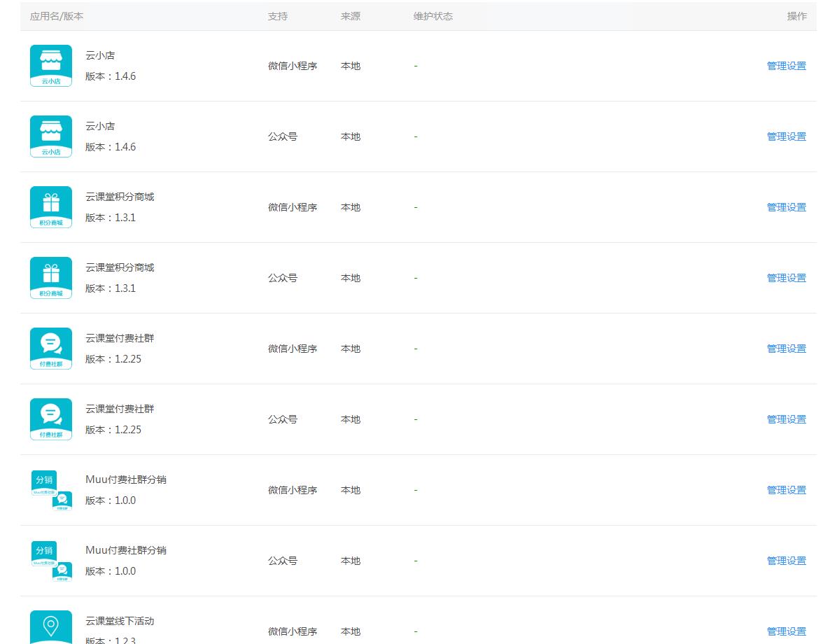Open 管理设置 for 云课堂线下活动
Screen dimensions: 837x644
[x=785, y=630]
